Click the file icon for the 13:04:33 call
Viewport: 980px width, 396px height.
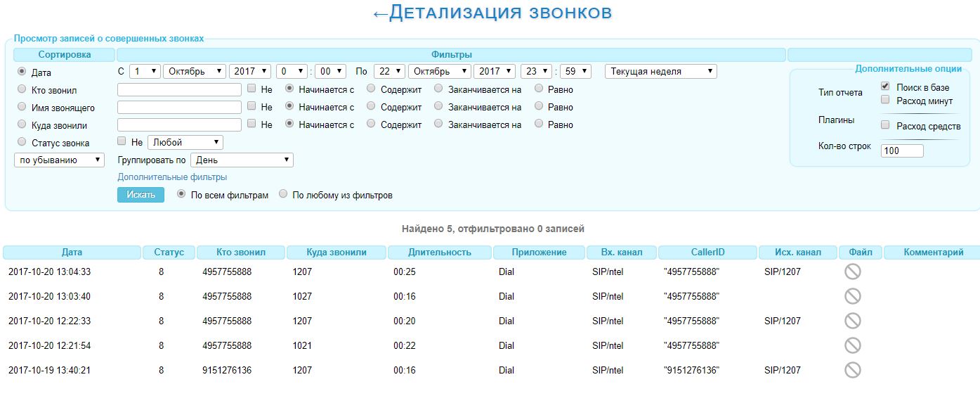tap(852, 272)
